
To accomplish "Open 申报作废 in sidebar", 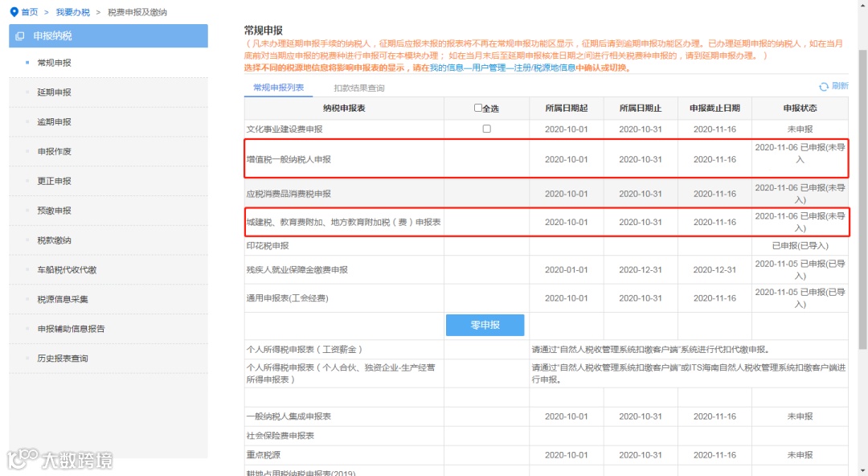I will click(x=55, y=151).
